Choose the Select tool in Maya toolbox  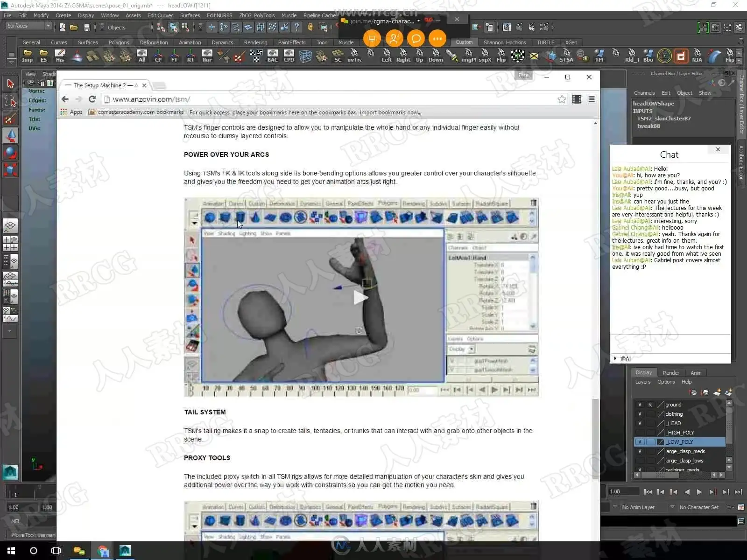(10, 84)
